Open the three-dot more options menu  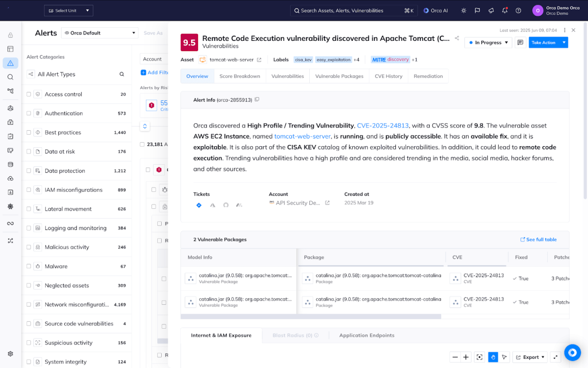pos(565,30)
